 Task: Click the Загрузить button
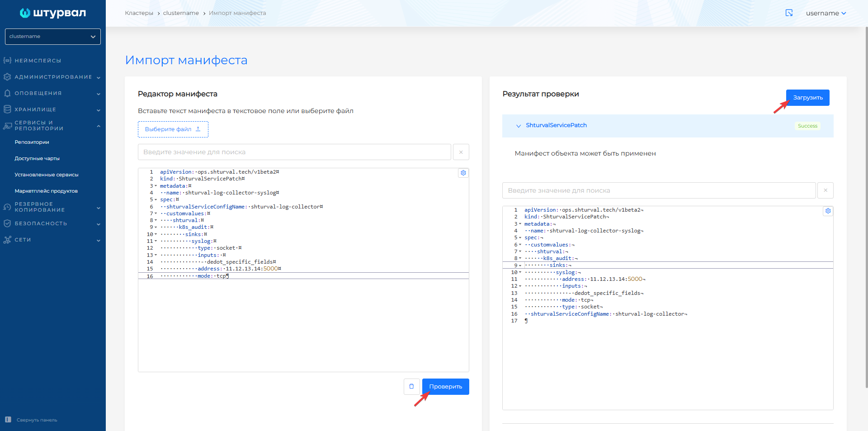pos(807,98)
